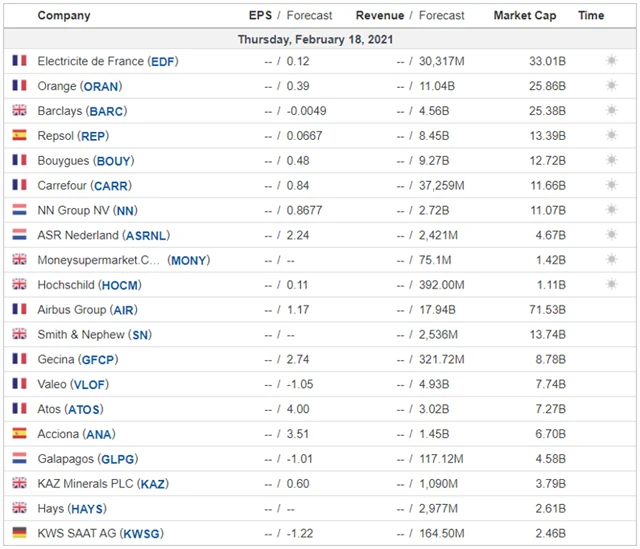Open the NN Group NV link
Screen dimensions: 640x549
pos(74,210)
